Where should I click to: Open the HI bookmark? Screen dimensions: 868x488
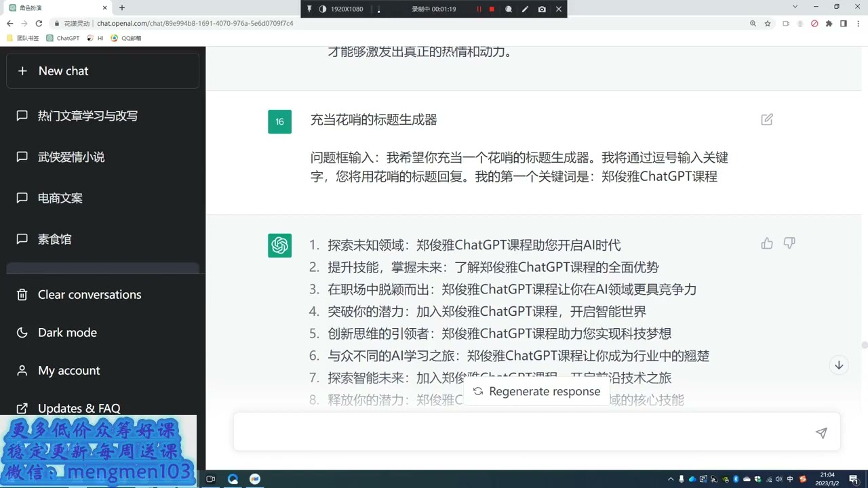[x=96, y=39]
